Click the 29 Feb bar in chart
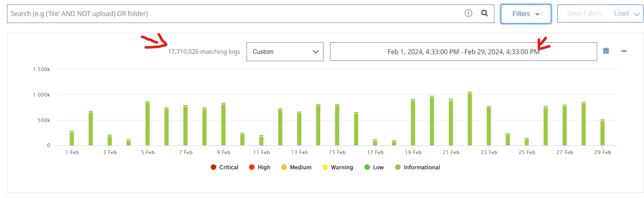644x198 pixels. [602, 132]
